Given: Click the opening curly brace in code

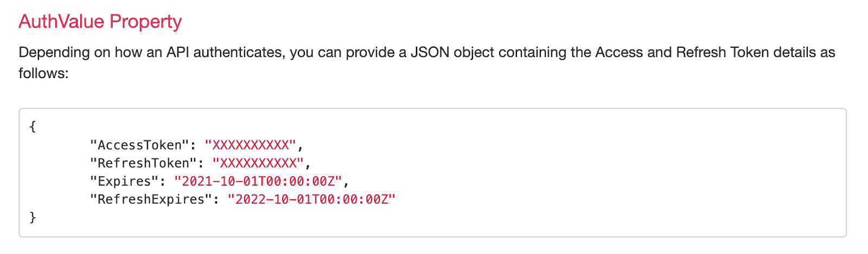Looking at the screenshot, I should click(33, 126).
